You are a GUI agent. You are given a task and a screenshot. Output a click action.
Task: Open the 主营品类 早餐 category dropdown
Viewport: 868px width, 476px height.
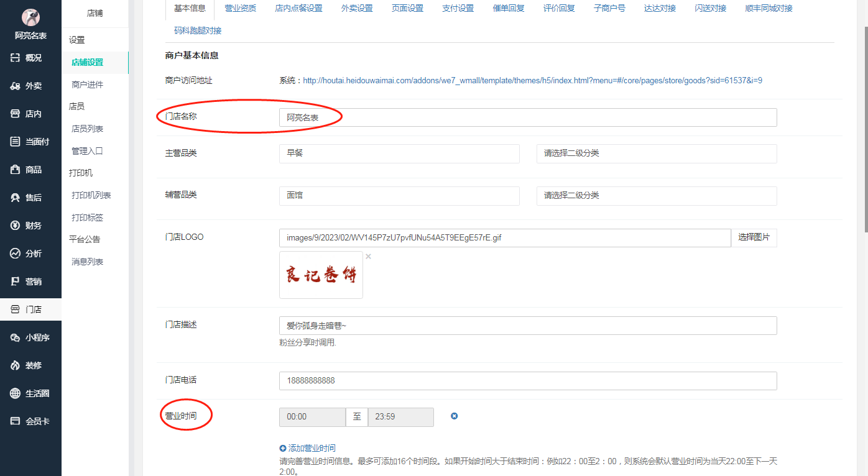pyautogui.click(x=399, y=153)
